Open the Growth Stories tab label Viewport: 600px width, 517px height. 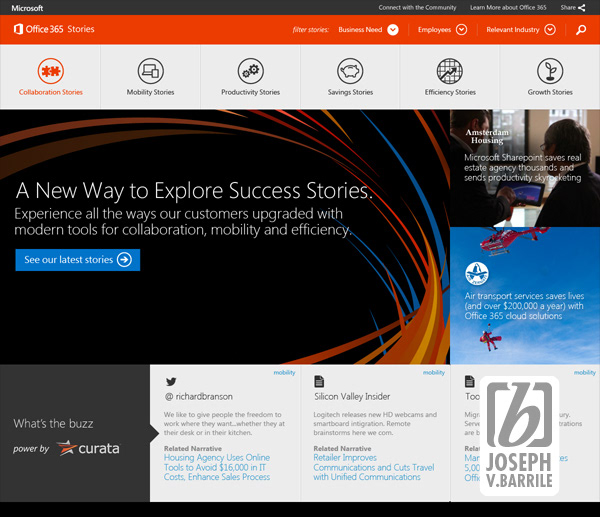pos(550,92)
